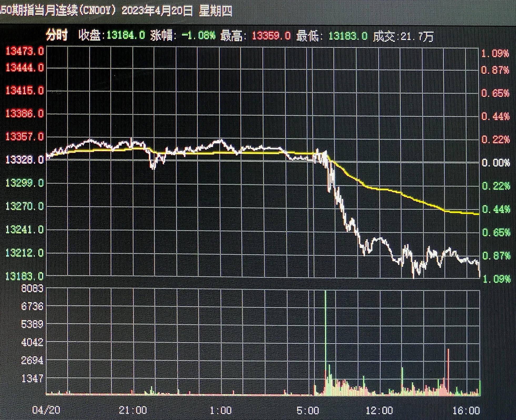Viewport: 516px width, 420px height.
Task: Select the 16:00 time axis marker
Action: pyautogui.click(x=466, y=411)
